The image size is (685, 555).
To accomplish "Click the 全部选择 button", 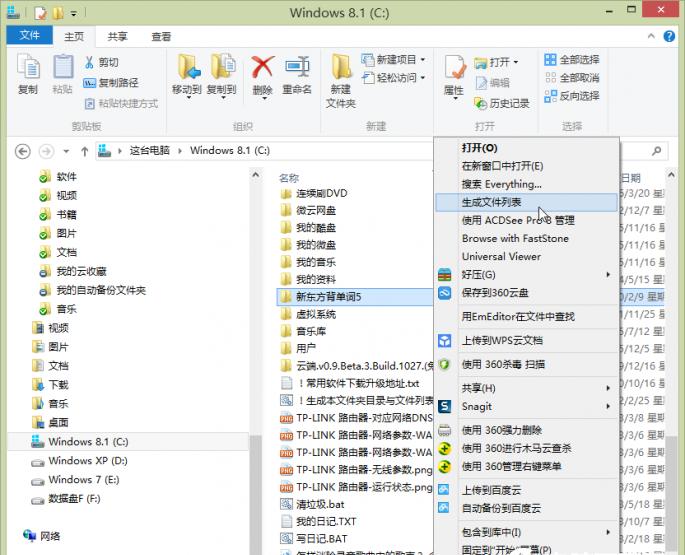I will coord(572,60).
